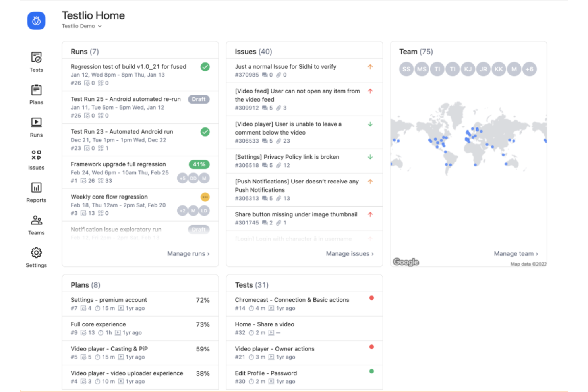Click the 41% progress badge on Framework upgrade
This screenshot has width=588, height=392.
coord(199,164)
